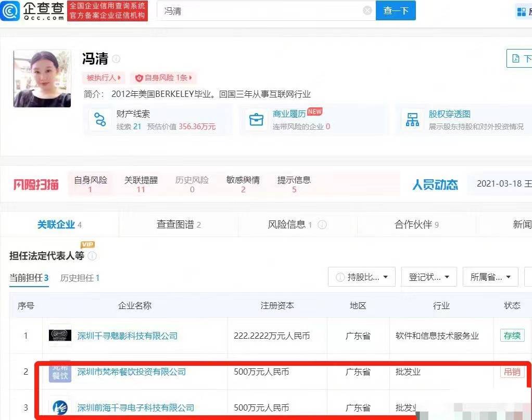Image resolution: width=532 pixels, height=420 pixels.
Task: Select the 历史担任 1 sub-tab
Action: pyautogui.click(x=80, y=278)
